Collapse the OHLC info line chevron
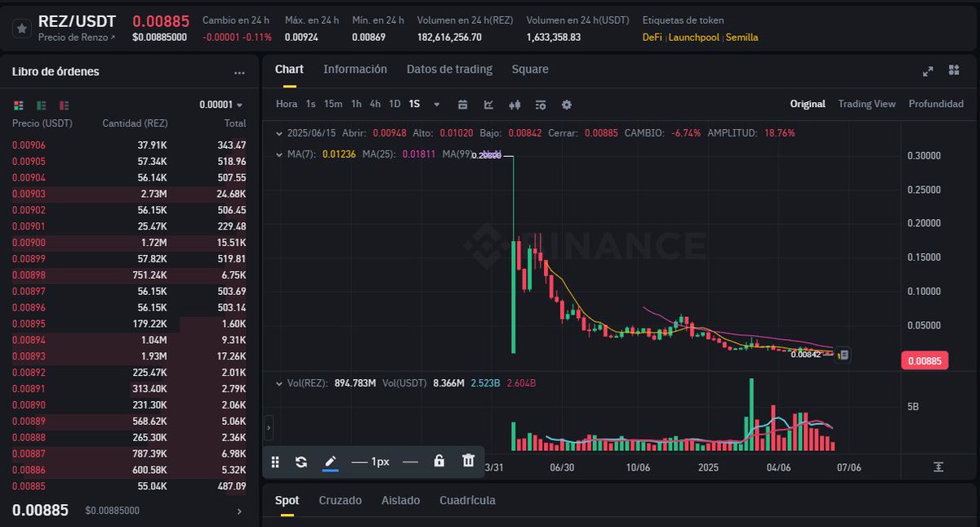The image size is (980, 527). pyautogui.click(x=280, y=132)
